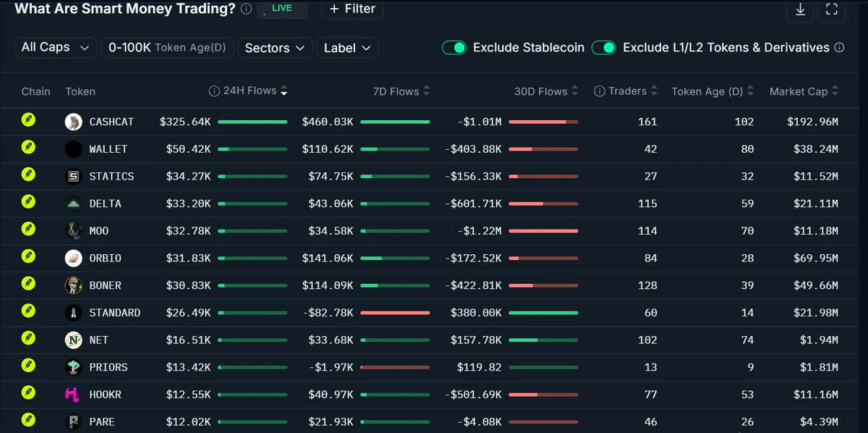Click the BONER token logo

pyautogui.click(x=74, y=285)
